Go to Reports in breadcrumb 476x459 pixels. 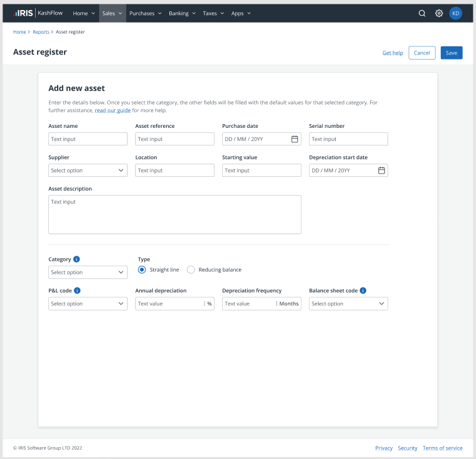41,32
